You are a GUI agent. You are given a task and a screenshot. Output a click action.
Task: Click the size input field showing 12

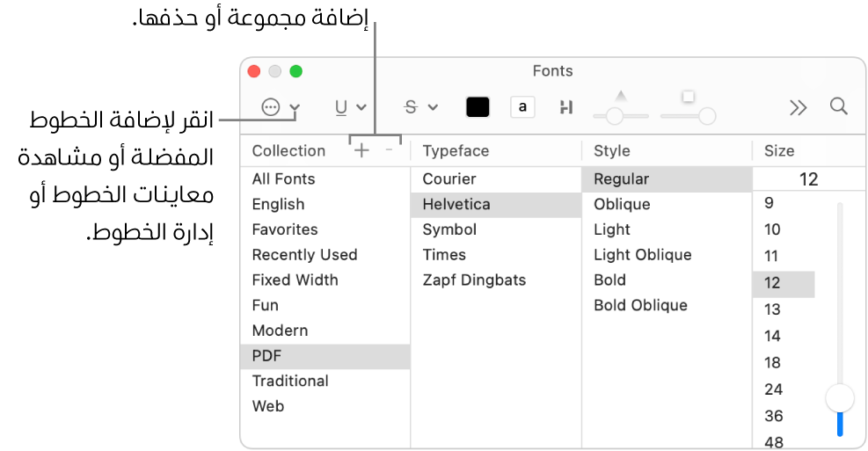click(808, 179)
